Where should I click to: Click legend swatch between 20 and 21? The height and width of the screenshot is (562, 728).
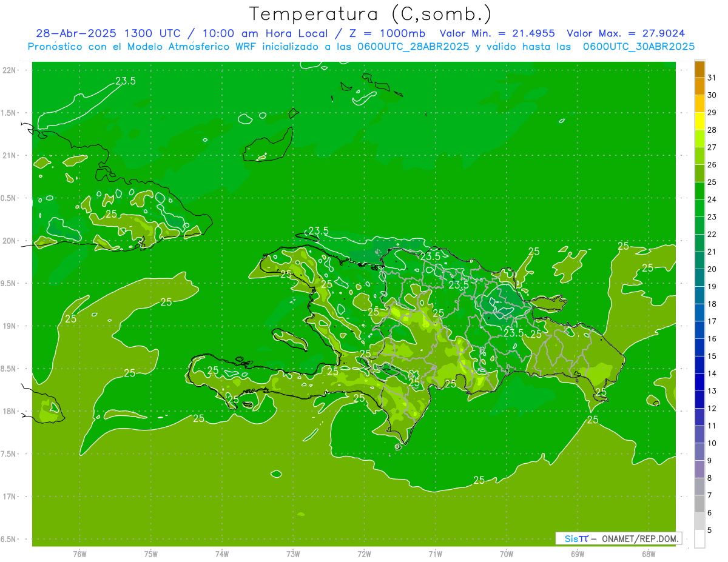pos(699,261)
